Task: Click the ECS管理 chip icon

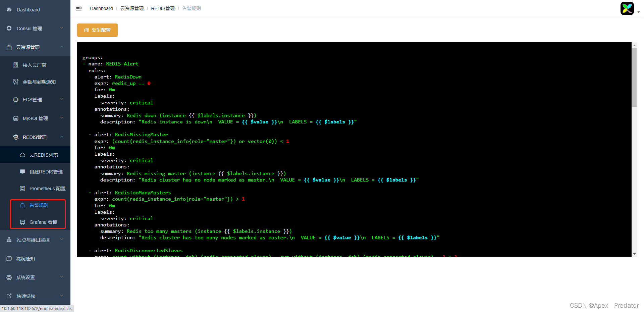Action: pos(16,100)
